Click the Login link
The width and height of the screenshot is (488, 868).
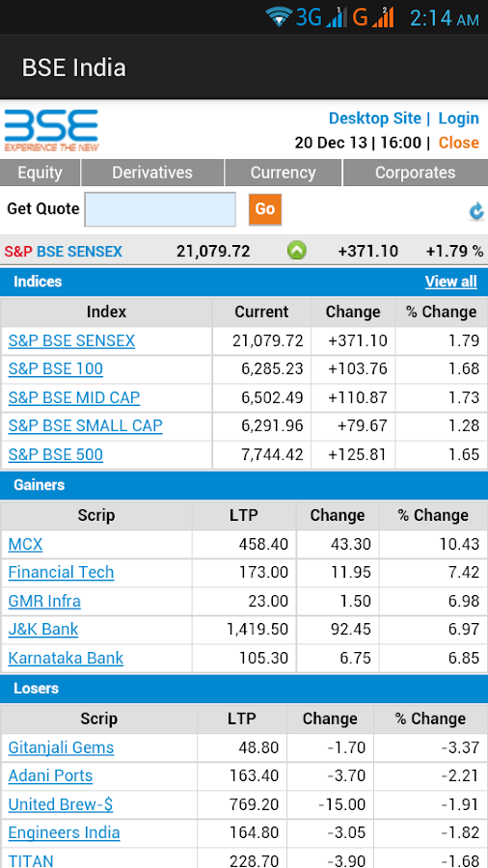[x=459, y=119]
